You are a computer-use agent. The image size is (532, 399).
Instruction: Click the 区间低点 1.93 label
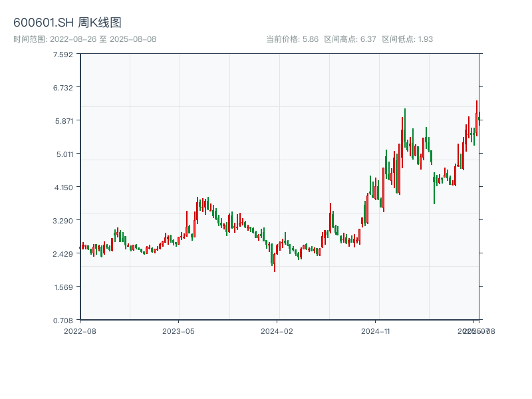[x=407, y=39]
